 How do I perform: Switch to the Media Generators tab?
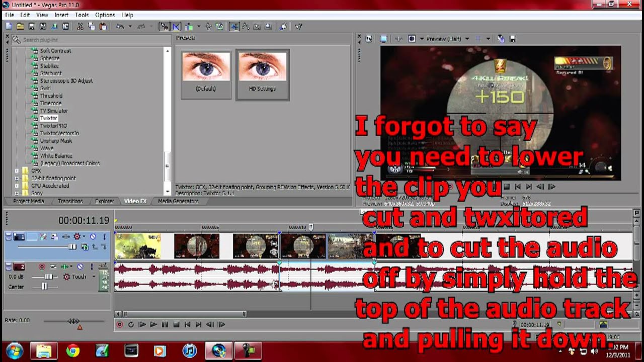(178, 201)
